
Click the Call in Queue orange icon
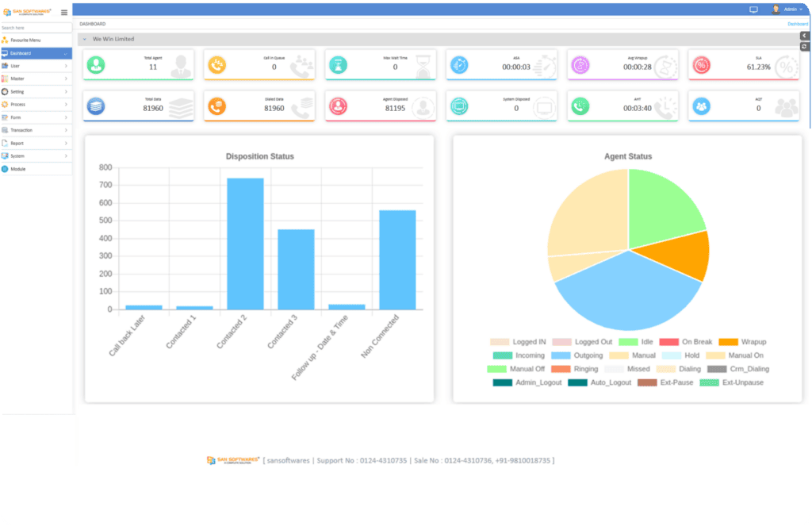[217, 65]
